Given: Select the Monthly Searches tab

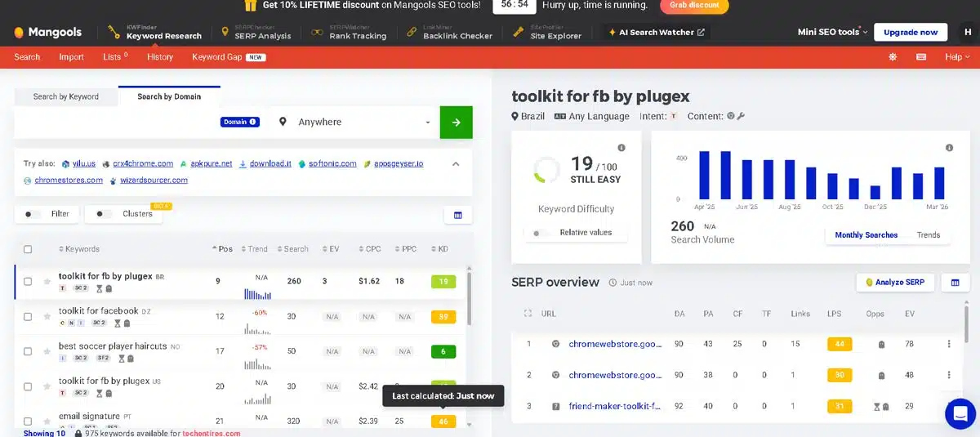Looking at the screenshot, I should 866,235.
